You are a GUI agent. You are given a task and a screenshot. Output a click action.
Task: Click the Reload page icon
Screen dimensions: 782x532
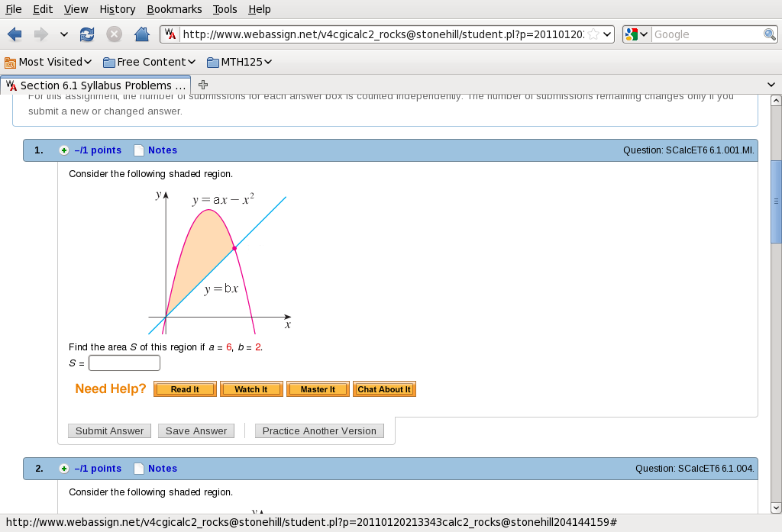coord(87,34)
